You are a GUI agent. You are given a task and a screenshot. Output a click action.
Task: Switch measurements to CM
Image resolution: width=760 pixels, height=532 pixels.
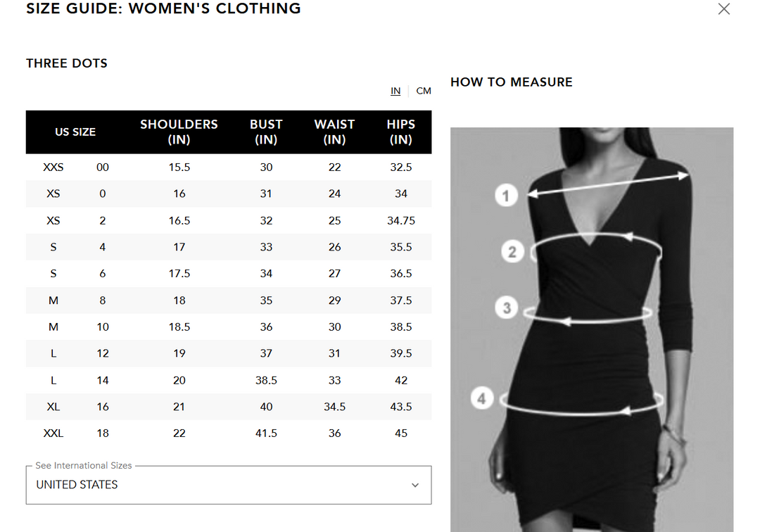pos(423,91)
